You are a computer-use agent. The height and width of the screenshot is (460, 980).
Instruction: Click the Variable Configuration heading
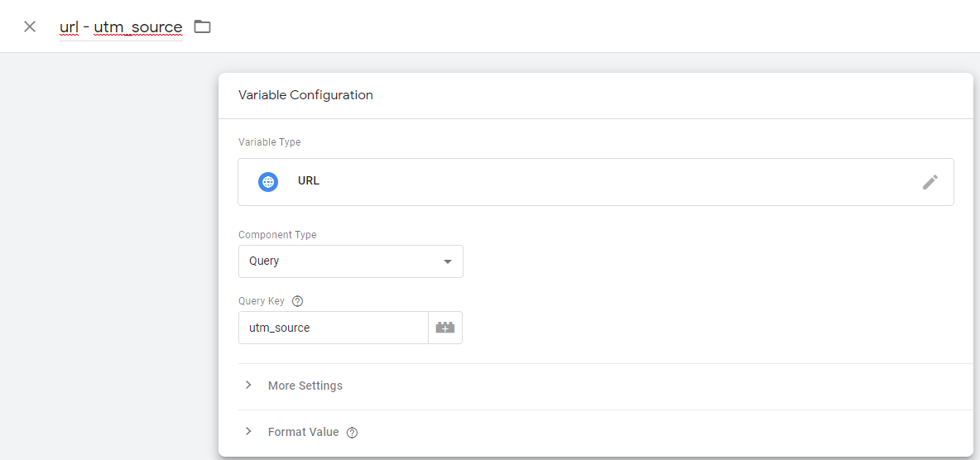pos(305,95)
